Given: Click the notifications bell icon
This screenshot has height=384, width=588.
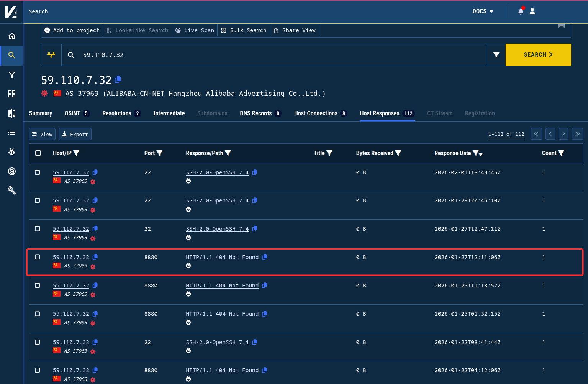Looking at the screenshot, I should coord(521,11).
